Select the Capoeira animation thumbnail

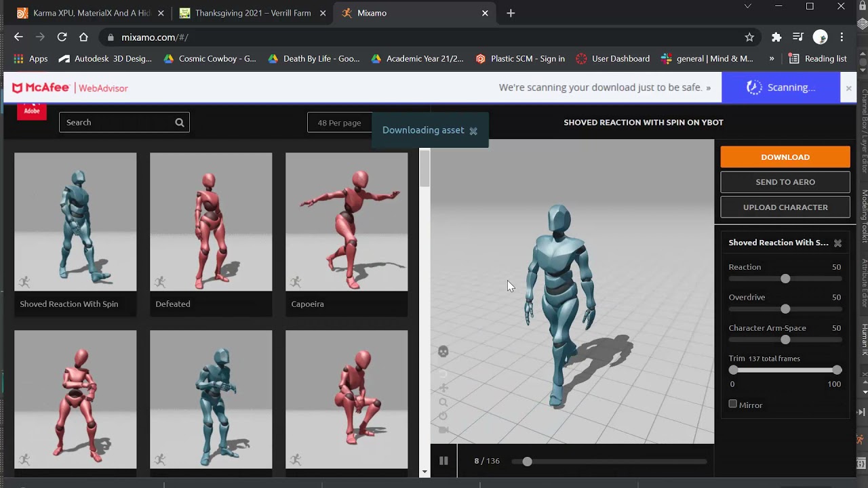(x=347, y=222)
